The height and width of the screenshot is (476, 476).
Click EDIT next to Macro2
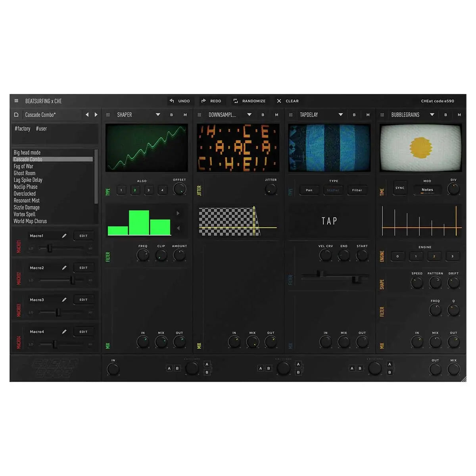pos(83,267)
